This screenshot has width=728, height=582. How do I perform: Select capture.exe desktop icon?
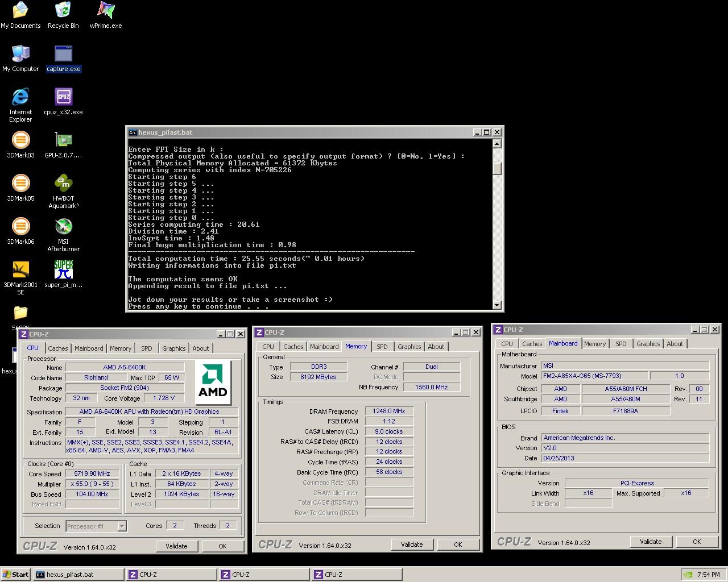(x=63, y=59)
